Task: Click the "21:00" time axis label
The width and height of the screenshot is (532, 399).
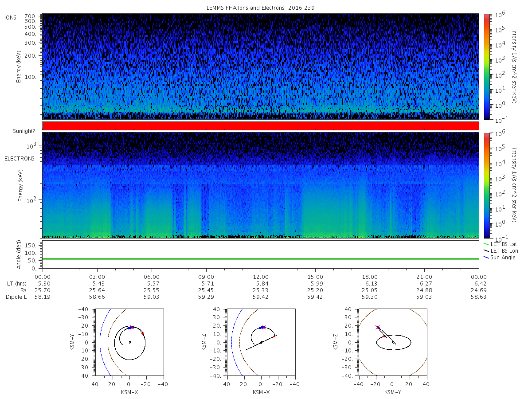Action: (425, 277)
